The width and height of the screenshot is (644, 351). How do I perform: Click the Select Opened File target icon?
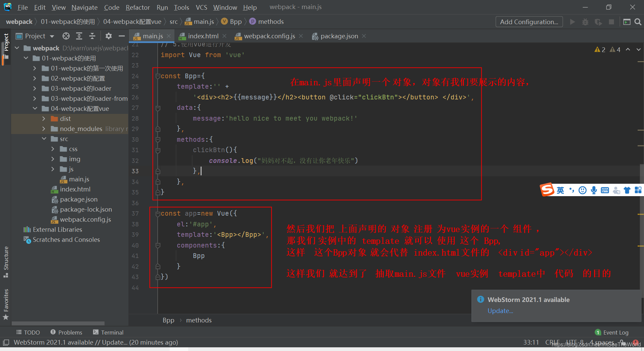66,36
